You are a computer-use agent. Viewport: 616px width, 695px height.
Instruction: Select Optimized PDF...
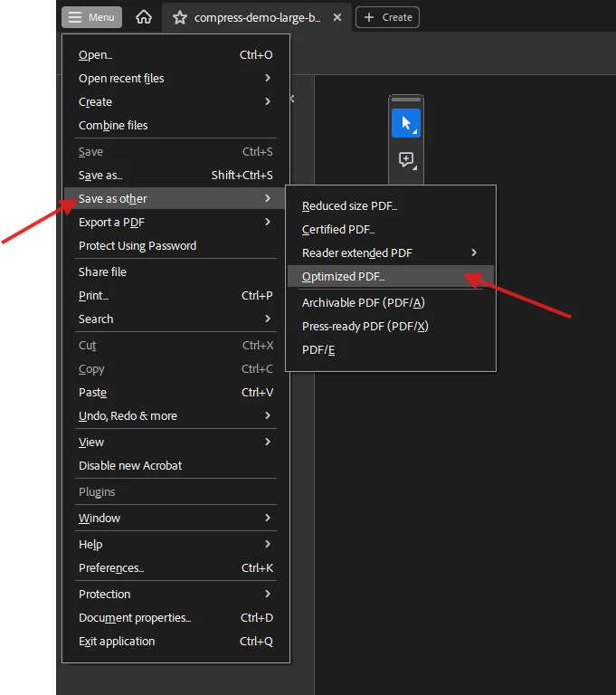[391, 276]
